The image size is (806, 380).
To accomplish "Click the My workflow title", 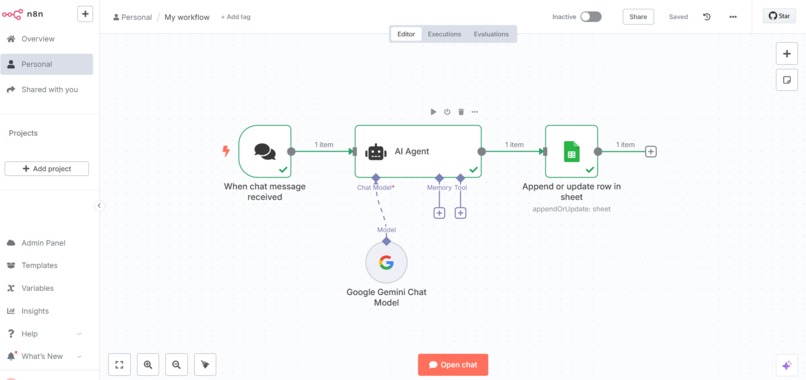I will (x=187, y=17).
